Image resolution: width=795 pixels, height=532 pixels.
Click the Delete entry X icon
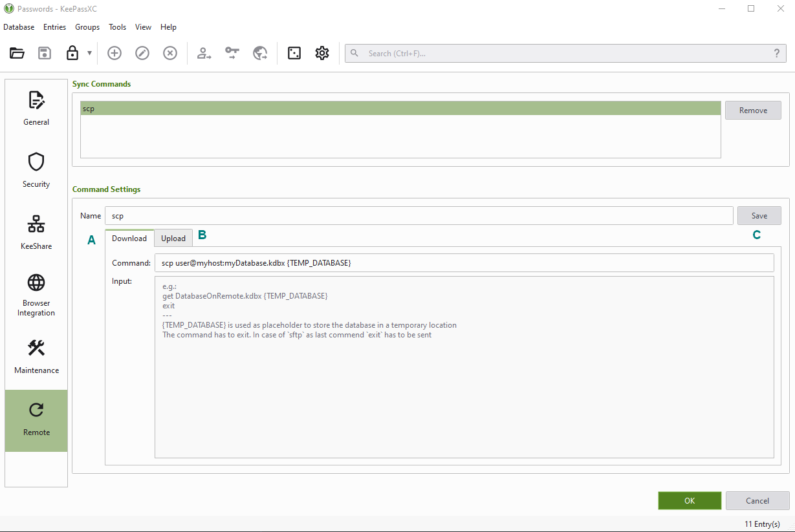click(170, 54)
